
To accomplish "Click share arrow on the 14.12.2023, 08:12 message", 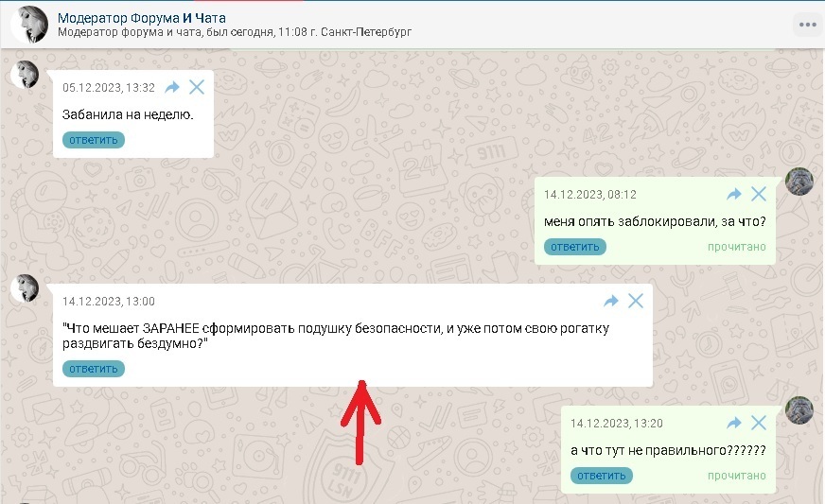I will click(x=734, y=194).
